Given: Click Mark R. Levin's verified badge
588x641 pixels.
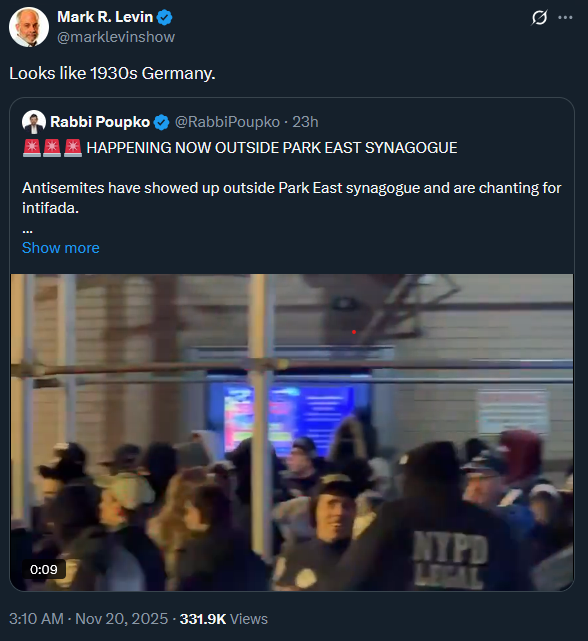Looking at the screenshot, I should 165,18.
